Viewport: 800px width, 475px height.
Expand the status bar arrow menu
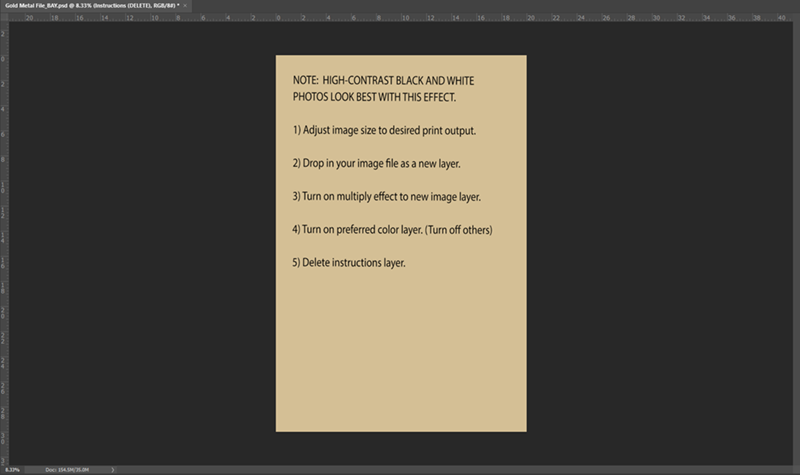[x=113, y=470]
